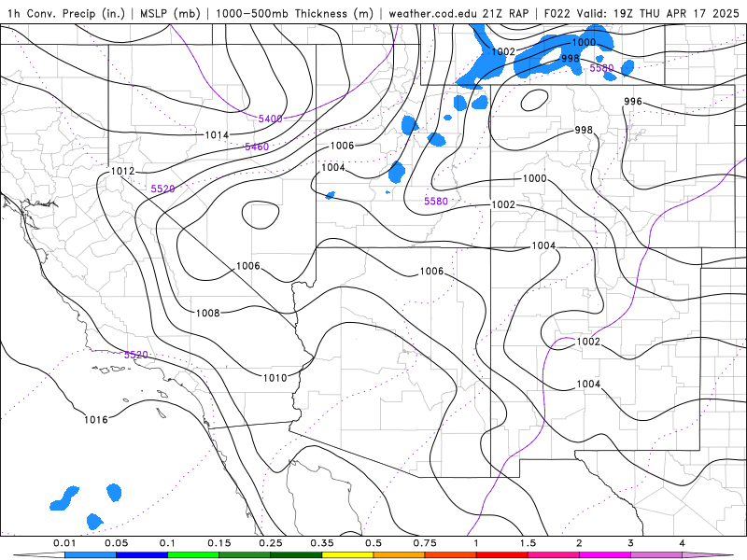The height and width of the screenshot is (560, 747).
Task: Click the '1016' isobar label over the ocean
Action: tap(96, 419)
